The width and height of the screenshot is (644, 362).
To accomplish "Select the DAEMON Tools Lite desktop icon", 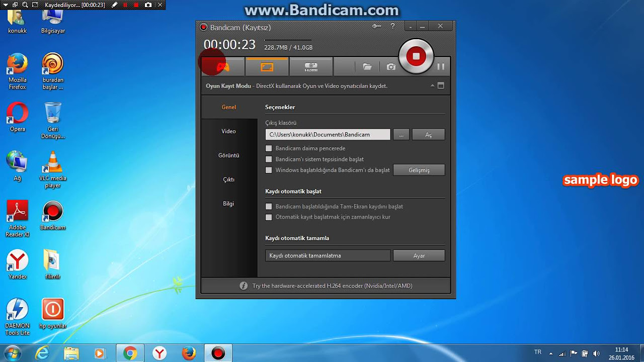I will tap(17, 317).
